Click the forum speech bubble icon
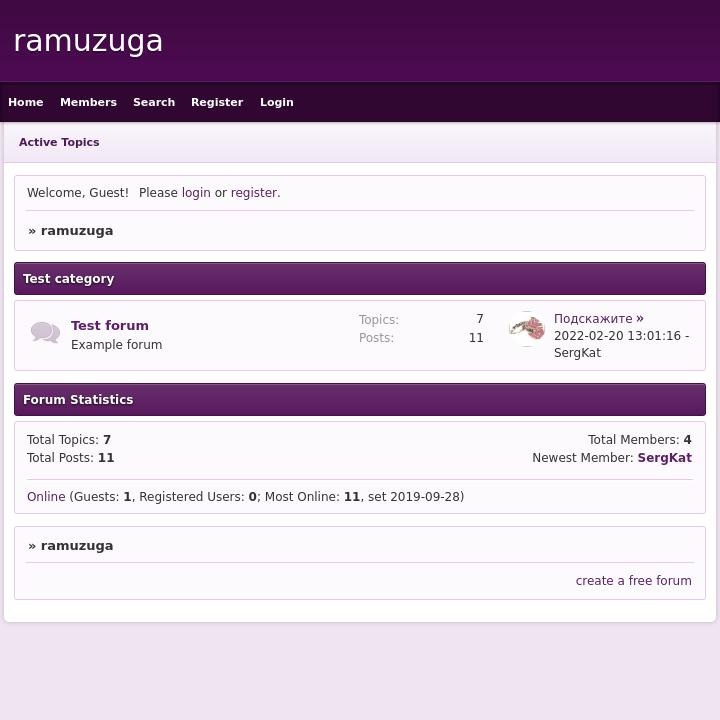The width and height of the screenshot is (720, 720). 45,333
